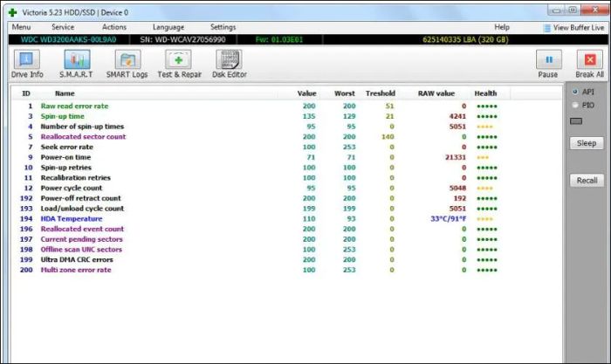Open the Actions menu
This screenshot has height=364, width=611.
pyautogui.click(x=114, y=27)
